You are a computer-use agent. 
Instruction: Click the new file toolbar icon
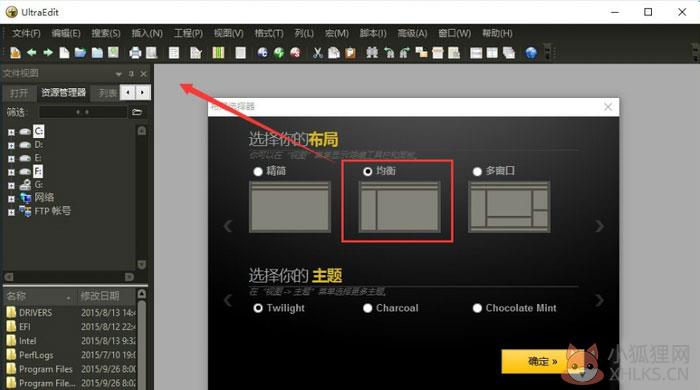pyautogui.click(x=64, y=53)
